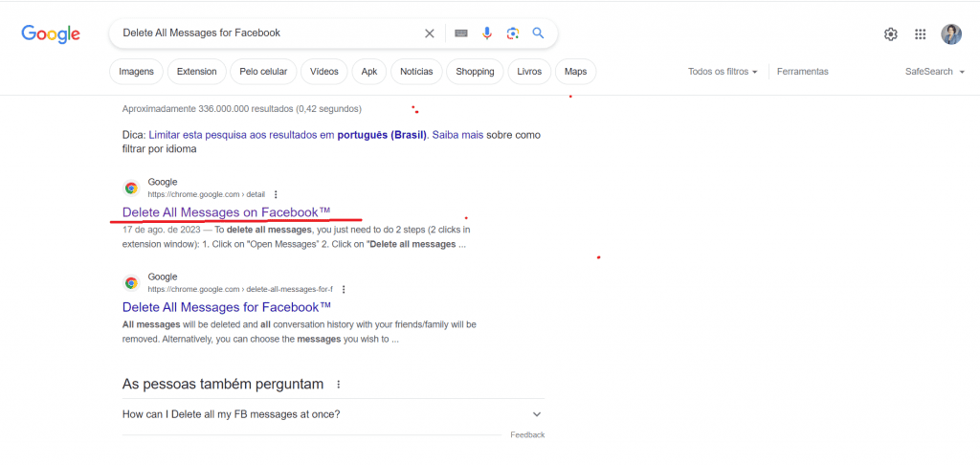Click the Ferramentas button
Screen dimensions: 980x465
click(803, 72)
